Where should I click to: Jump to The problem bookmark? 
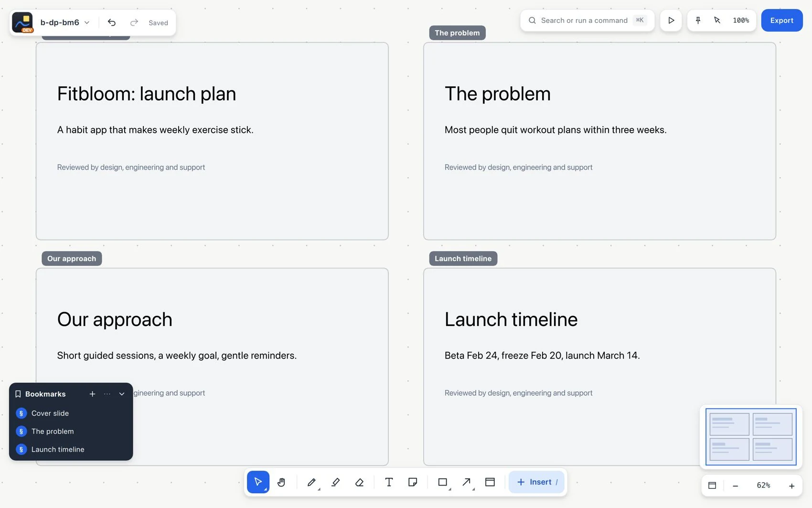pyautogui.click(x=71, y=431)
